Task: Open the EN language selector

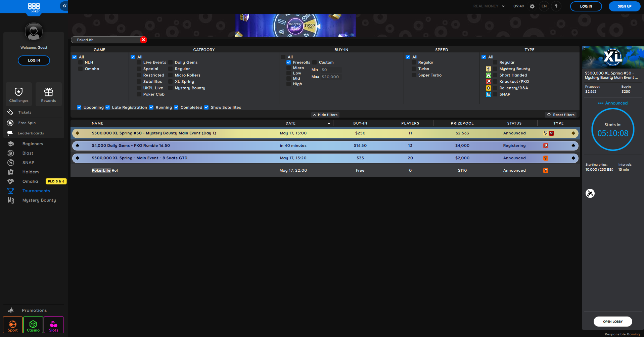Action: (544, 6)
